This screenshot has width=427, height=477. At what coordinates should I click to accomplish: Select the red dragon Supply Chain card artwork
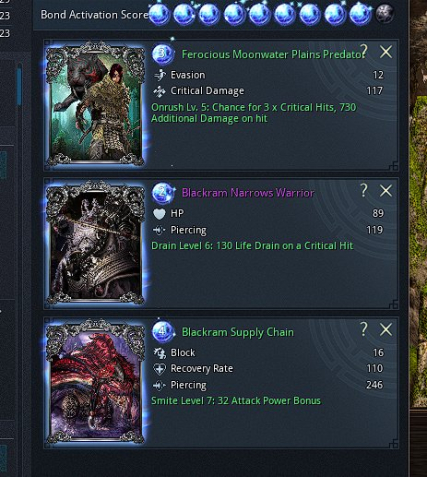[x=95, y=382]
